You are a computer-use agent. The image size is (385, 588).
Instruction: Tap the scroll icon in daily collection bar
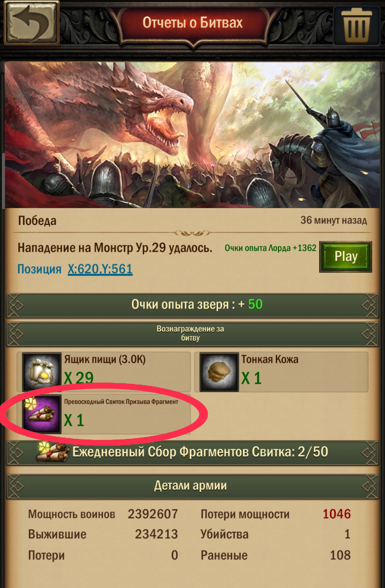click(x=53, y=452)
